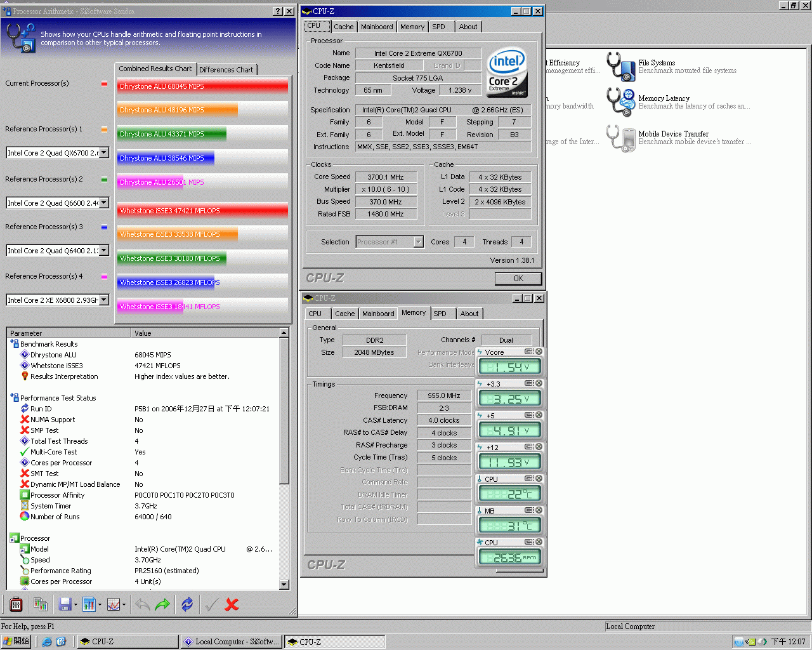Open the Reference Processor 4 combo box

(x=104, y=300)
